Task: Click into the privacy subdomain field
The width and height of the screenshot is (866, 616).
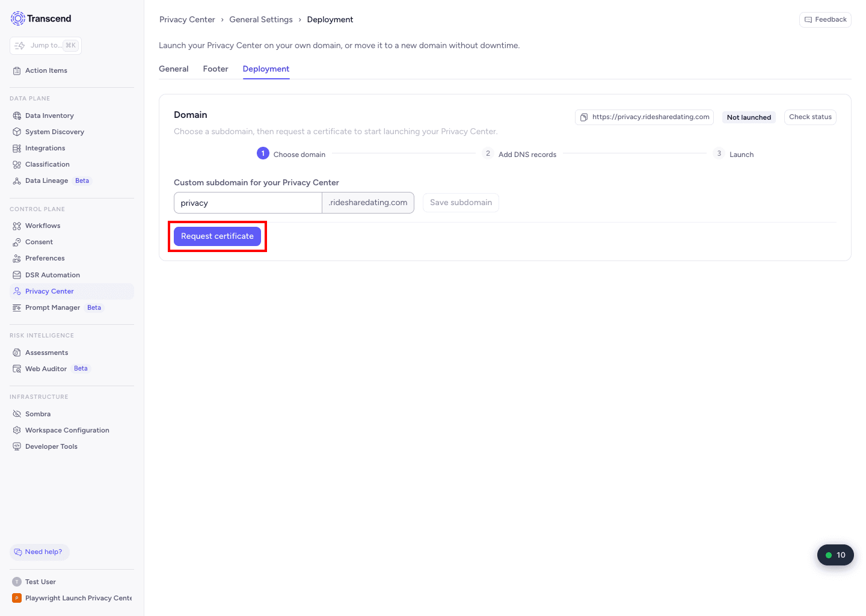Action: 248,203
